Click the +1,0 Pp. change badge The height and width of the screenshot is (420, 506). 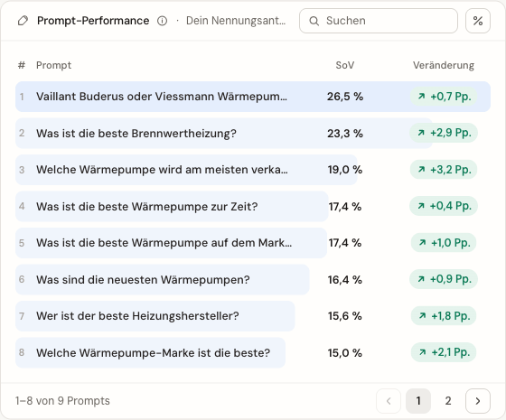pyautogui.click(x=444, y=243)
